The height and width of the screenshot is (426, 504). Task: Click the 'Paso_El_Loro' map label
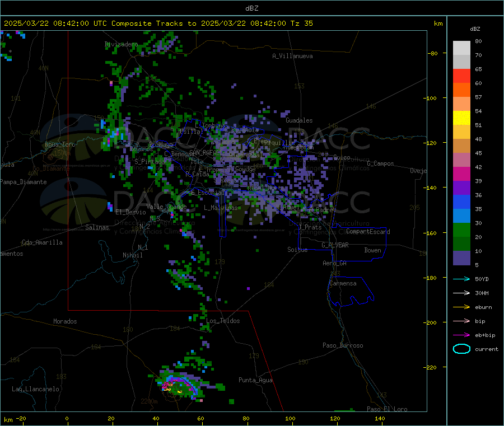[387, 409]
